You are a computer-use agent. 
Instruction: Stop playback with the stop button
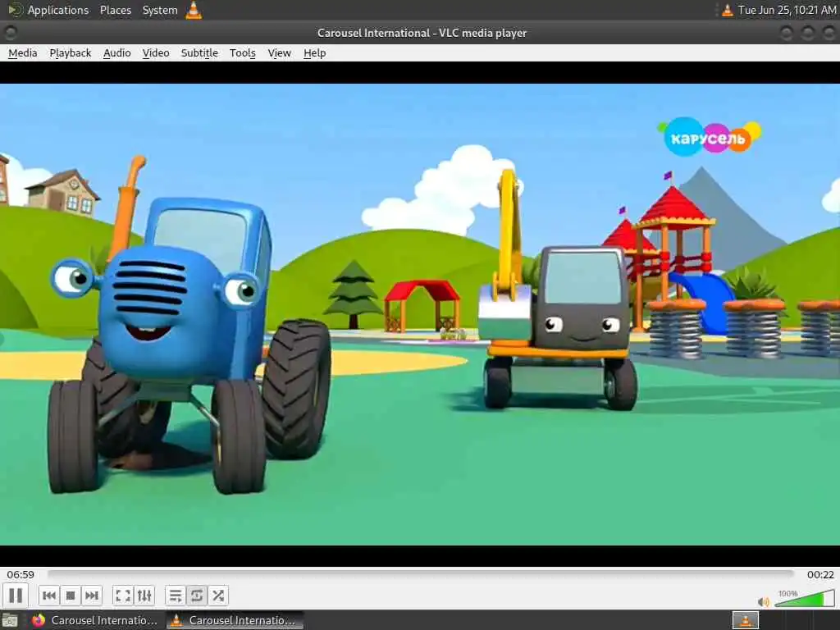click(x=71, y=596)
